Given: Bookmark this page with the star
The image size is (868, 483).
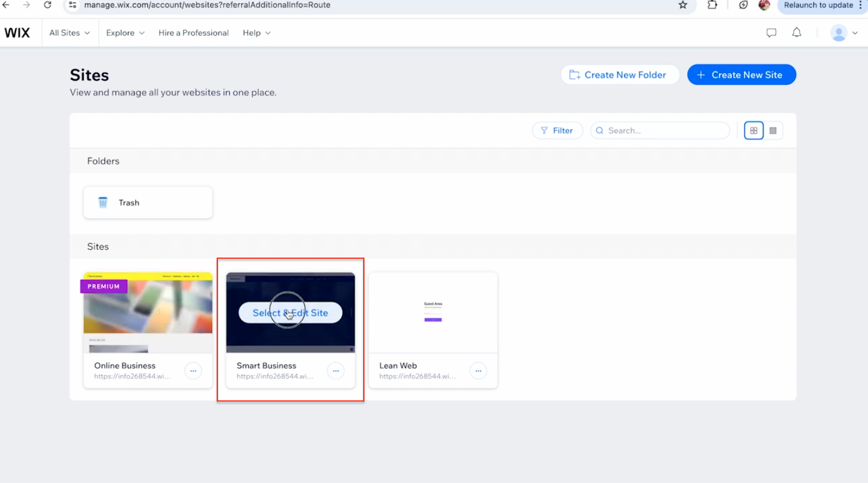Looking at the screenshot, I should [x=683, y=5].
